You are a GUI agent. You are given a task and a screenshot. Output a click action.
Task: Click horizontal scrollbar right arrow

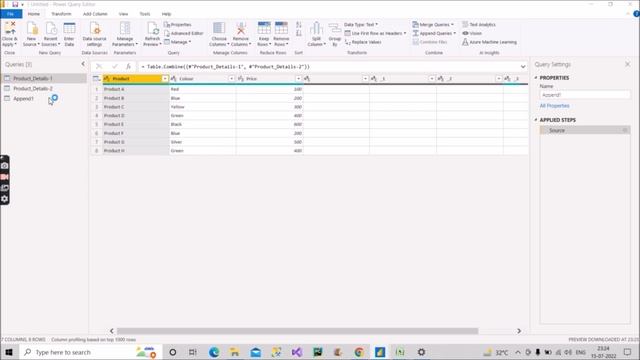(519, 331)
